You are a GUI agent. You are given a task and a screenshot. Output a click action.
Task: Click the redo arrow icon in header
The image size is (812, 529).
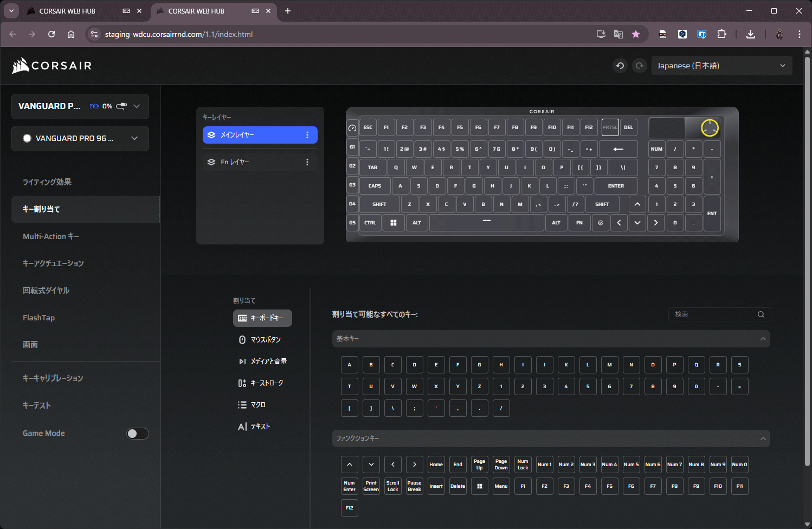tap(640, 66)
